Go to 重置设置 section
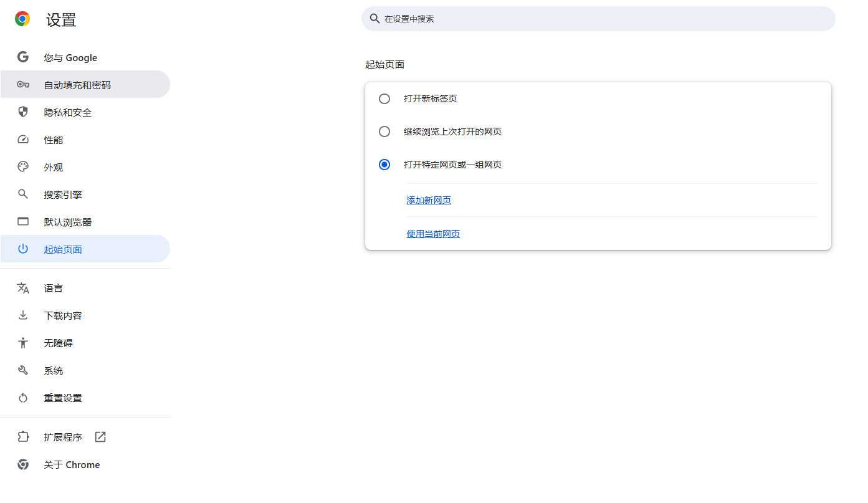Image resolution: width=868 pixels, height=503 pixels. tap(85, 398)
